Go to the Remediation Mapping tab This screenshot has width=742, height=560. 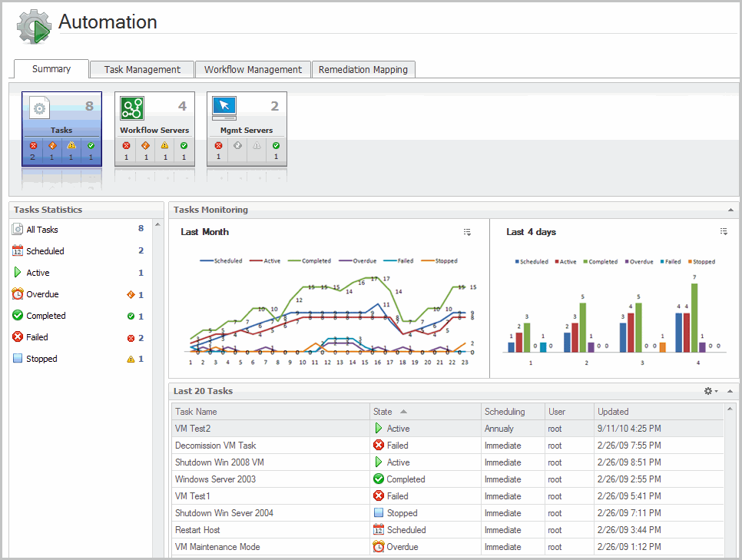(363, 69)
